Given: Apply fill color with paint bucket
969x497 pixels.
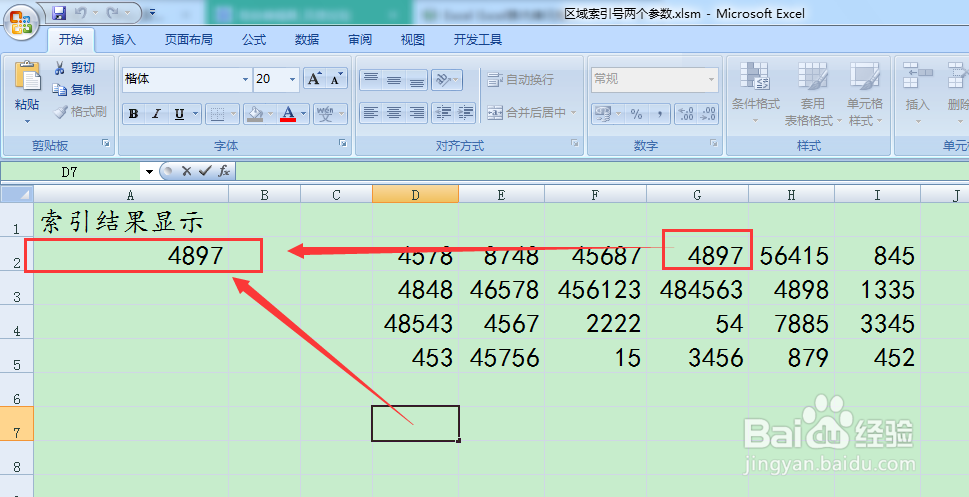Looking at the screenshot, I should click(x=255, y=114).
